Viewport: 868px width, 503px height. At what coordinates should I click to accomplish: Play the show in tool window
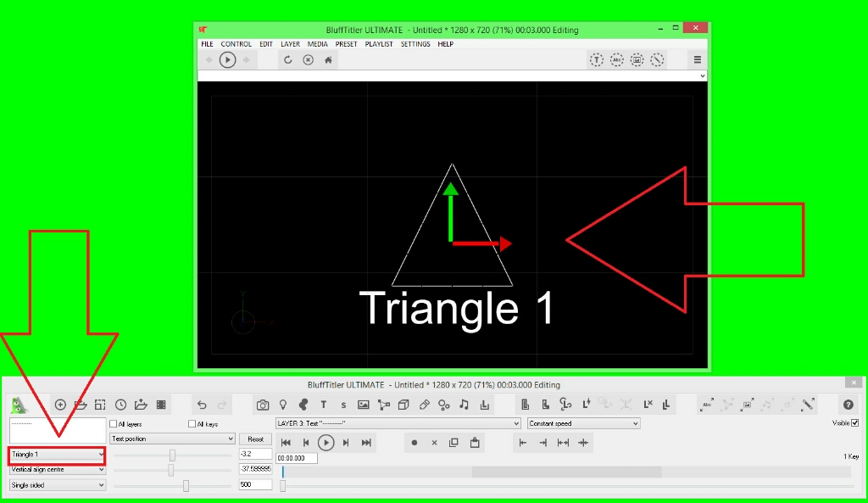click(326, 443)
